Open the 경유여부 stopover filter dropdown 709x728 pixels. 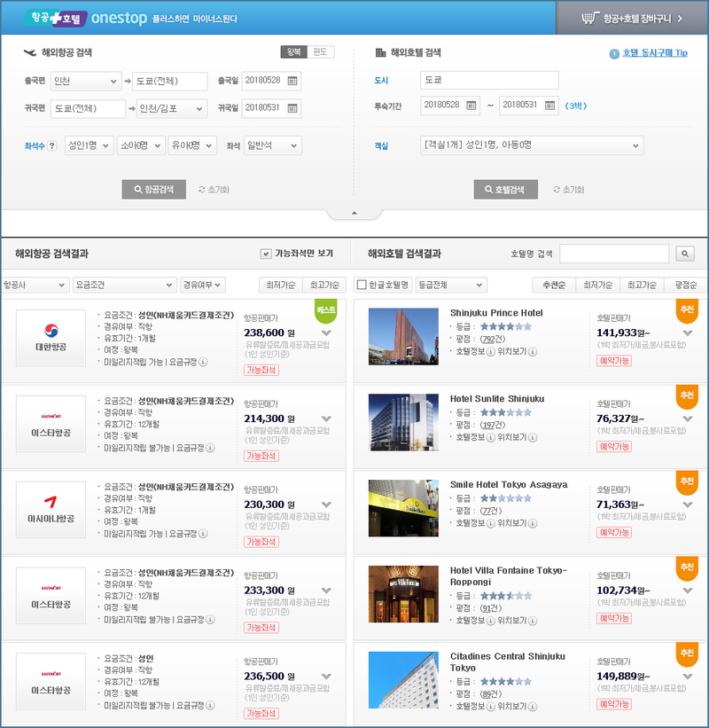tap(203, 285)
